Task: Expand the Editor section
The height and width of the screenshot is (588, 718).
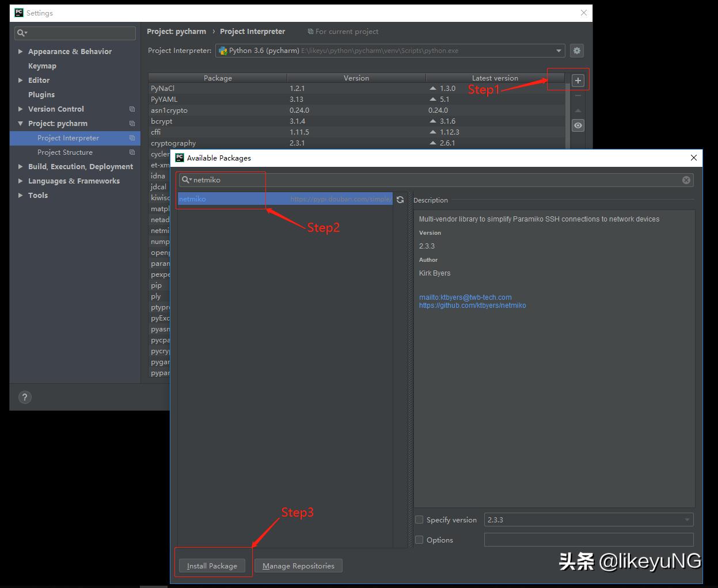Action: 21,80
